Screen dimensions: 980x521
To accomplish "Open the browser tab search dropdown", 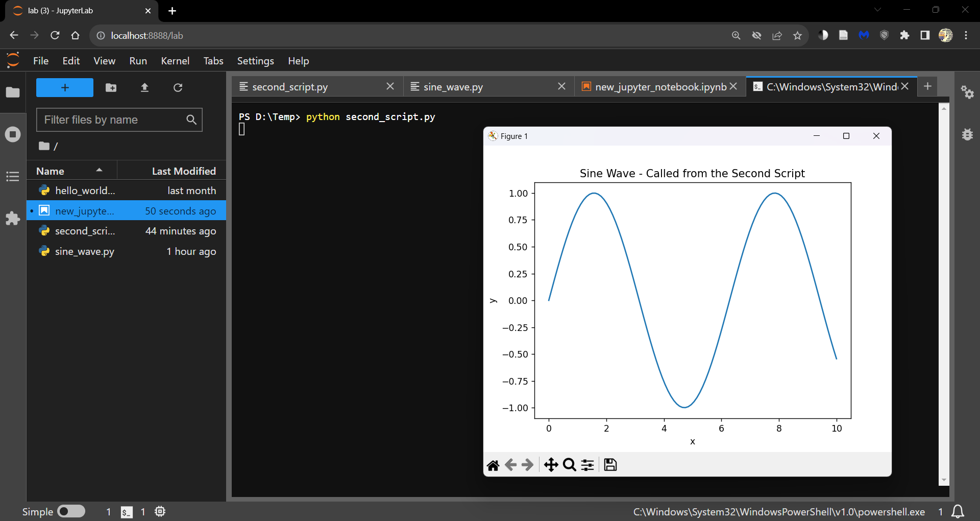I will (878, 9).
